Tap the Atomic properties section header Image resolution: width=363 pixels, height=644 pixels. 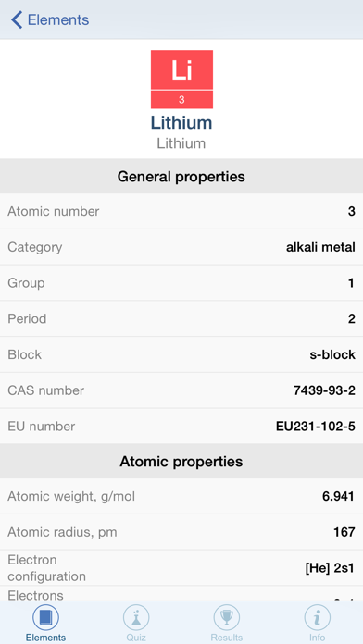click(181, 461)
